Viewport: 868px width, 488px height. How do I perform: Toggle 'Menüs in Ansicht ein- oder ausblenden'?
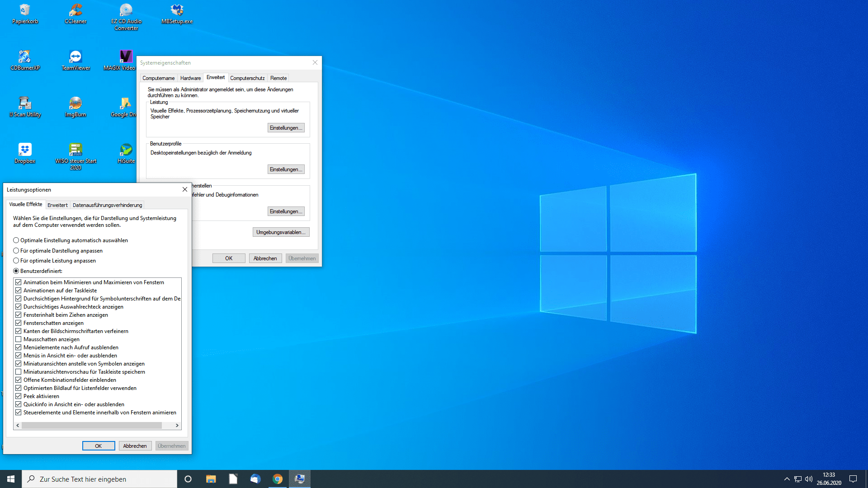[19, 356]
